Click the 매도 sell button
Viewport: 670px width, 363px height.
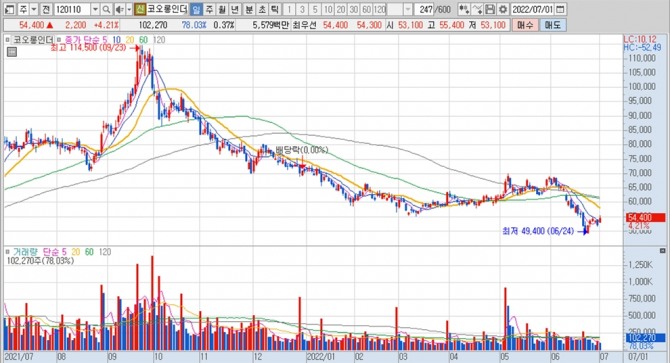pyautogui.click(x=552, y=25)
